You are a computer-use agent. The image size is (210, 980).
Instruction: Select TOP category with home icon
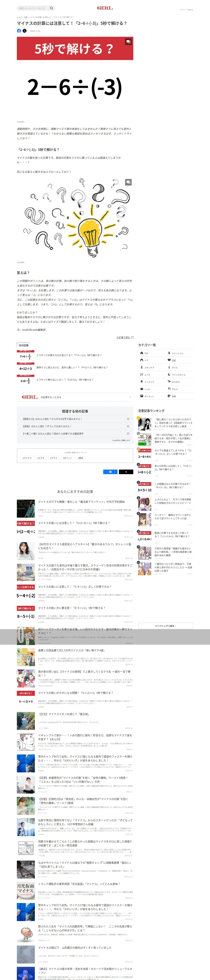(x=142, y=353)
